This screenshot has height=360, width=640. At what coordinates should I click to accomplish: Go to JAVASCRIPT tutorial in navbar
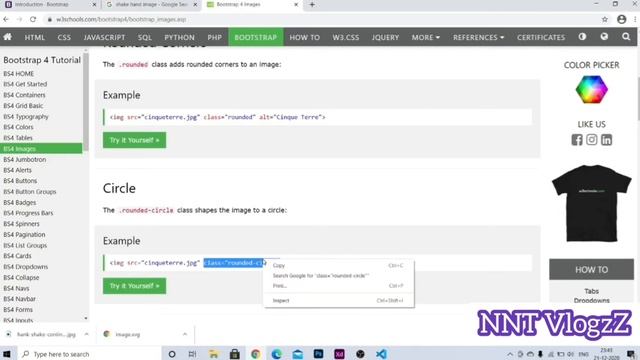(x=104, y=37)
